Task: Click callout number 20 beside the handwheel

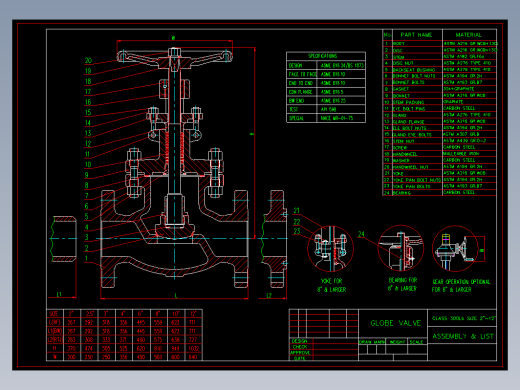Action: tap(88, 60)
